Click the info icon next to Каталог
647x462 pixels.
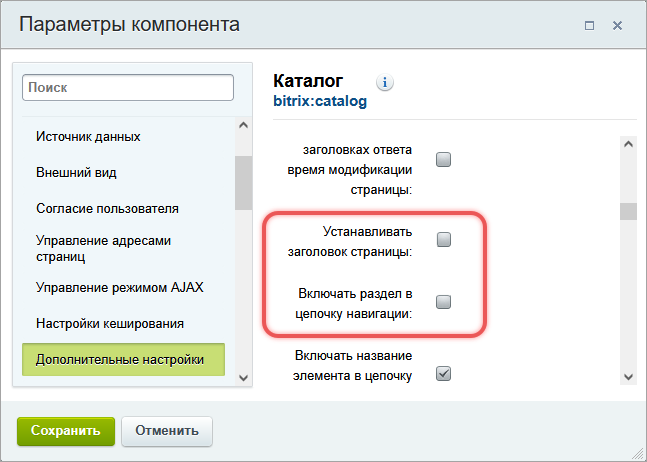pos(385,83)
